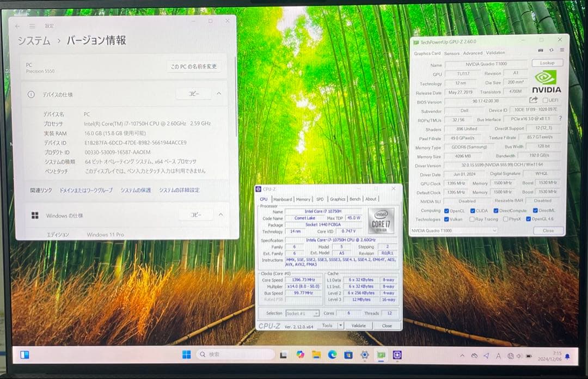Click the GPU-Z screenshot camera icon

[541, 50]
